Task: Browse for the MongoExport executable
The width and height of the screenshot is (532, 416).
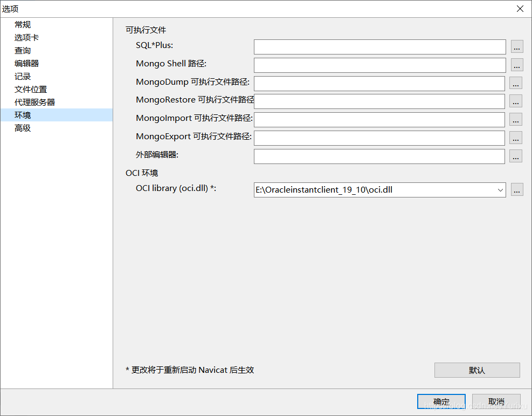Action: (x=516, y=138)
